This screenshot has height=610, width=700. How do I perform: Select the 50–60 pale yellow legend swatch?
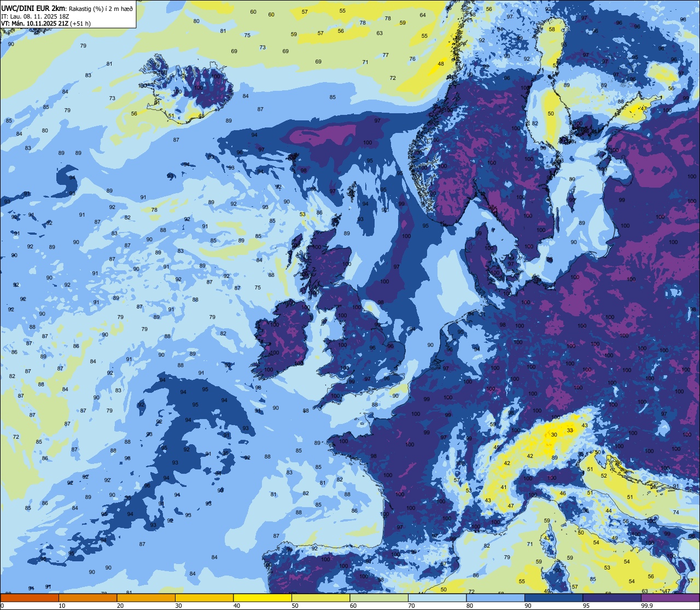point(320,597)
